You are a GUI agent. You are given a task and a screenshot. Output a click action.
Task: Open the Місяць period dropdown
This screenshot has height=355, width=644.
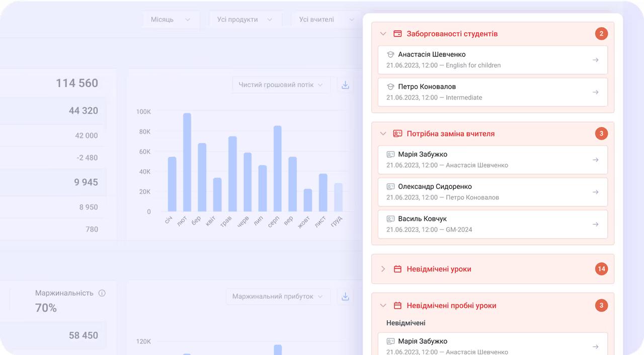tap(171, 20)
